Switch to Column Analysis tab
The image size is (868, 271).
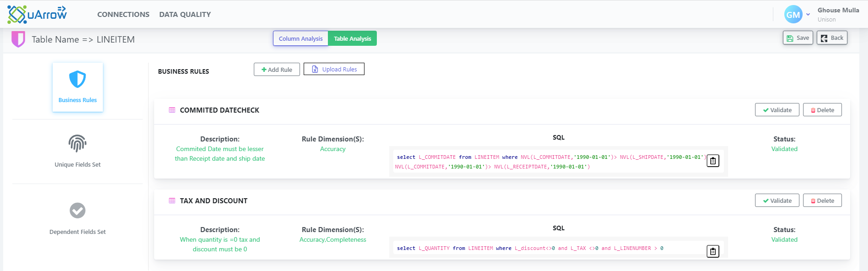pos(300,38)
